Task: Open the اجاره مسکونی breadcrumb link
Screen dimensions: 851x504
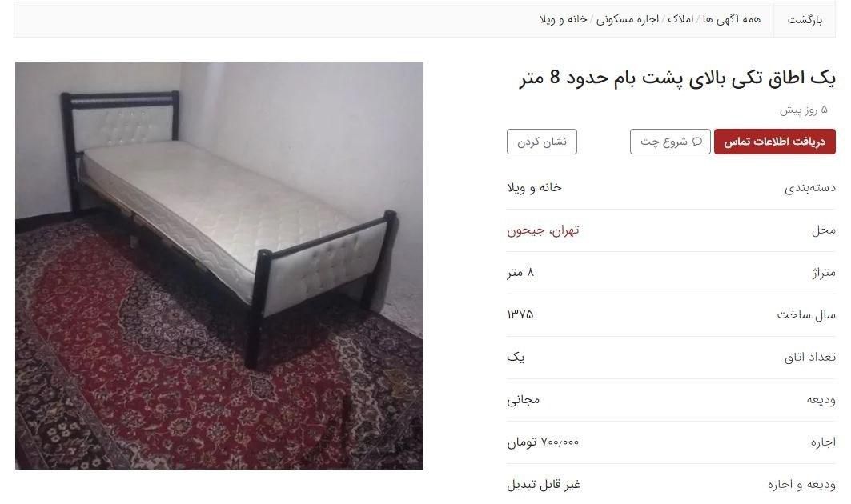Action: [x=628, y=19]
